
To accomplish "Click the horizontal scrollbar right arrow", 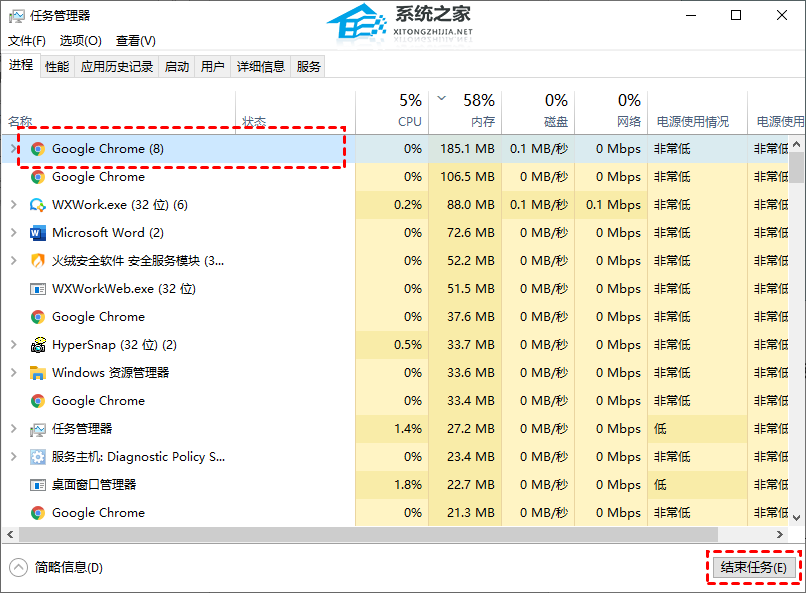I will (780, 534).
